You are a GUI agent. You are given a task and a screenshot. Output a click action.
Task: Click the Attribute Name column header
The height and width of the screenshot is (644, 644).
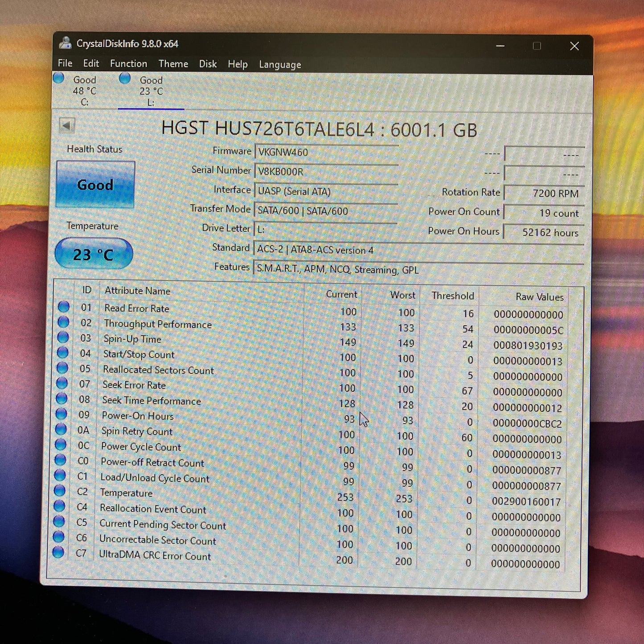tap(137, 291)
